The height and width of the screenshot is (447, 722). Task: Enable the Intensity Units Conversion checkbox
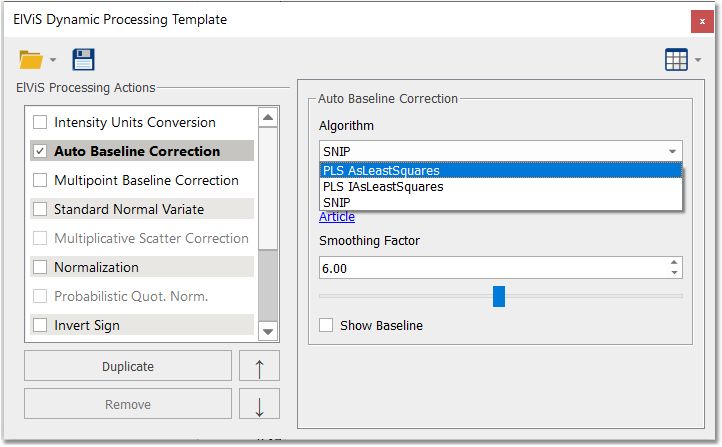click(x=40, y=122)
